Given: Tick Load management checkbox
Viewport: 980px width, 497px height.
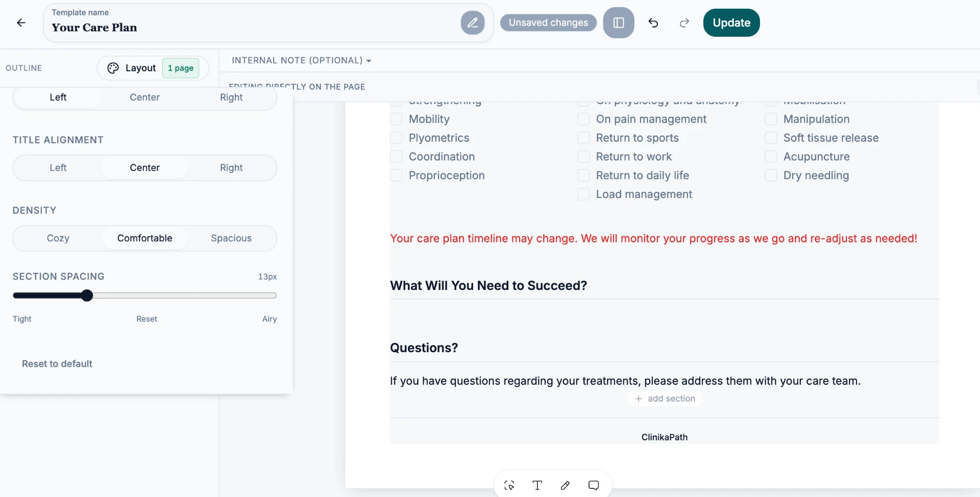Looking at the screenshot, I should (x=583, y=194).
